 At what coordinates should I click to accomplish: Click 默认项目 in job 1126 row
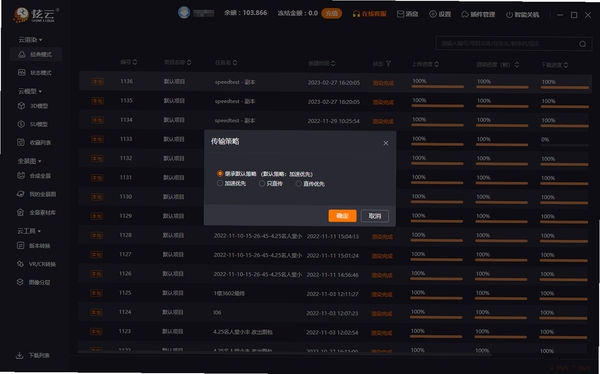173,274
